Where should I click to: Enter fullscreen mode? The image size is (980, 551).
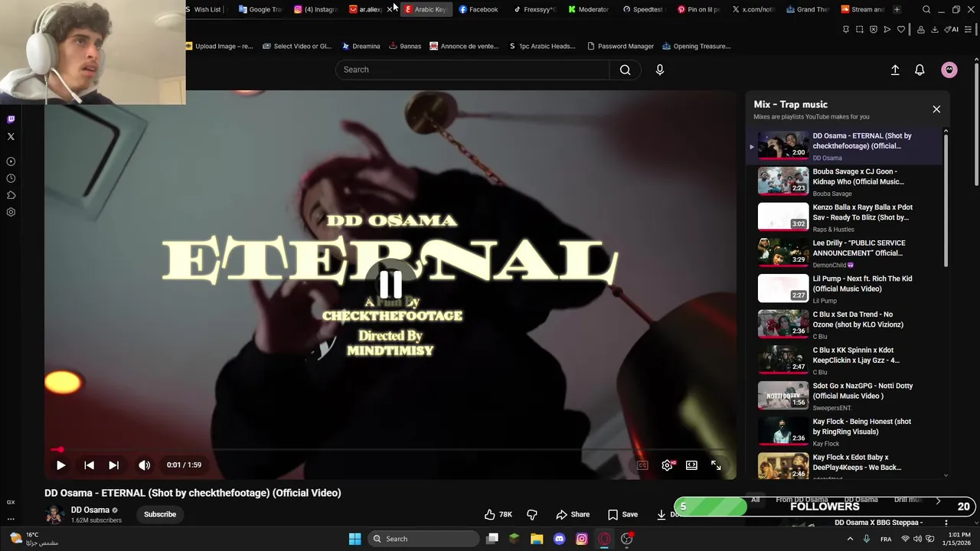point(716,465)
